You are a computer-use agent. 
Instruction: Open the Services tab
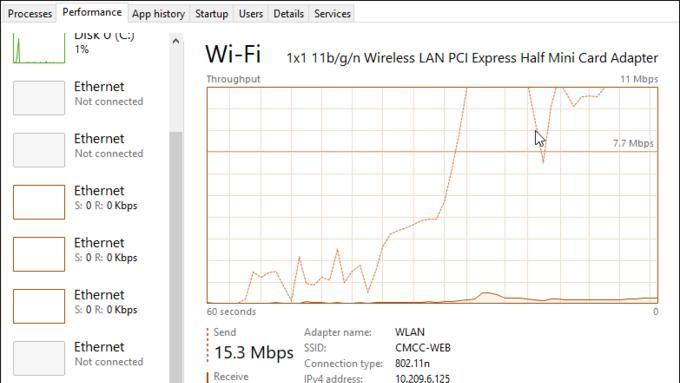[x=332, y=14]
